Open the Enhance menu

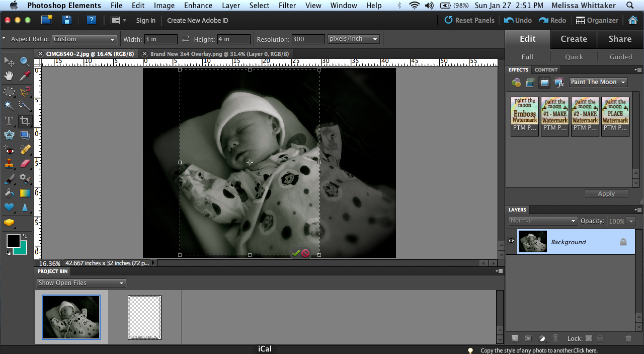(x=198, y=6)
